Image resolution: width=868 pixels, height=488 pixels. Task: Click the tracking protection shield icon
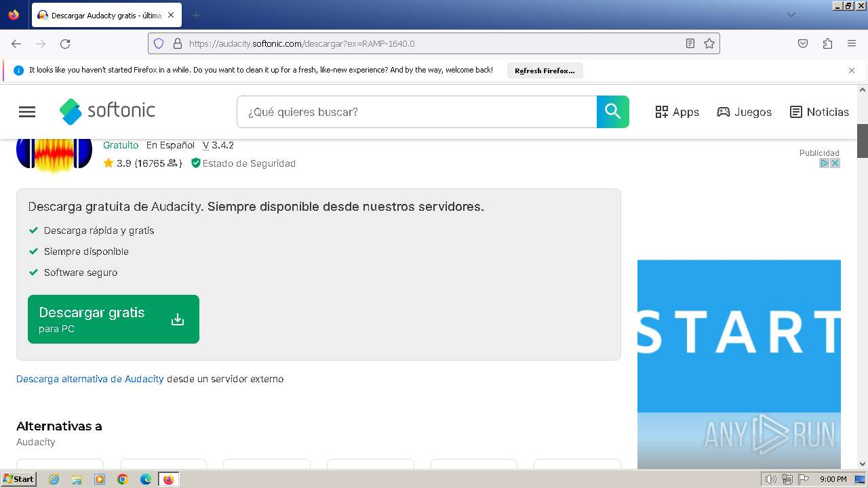(x=159, y=43)
